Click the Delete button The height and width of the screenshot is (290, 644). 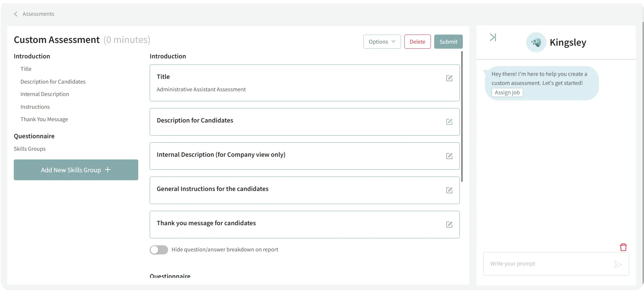[417, 42]
